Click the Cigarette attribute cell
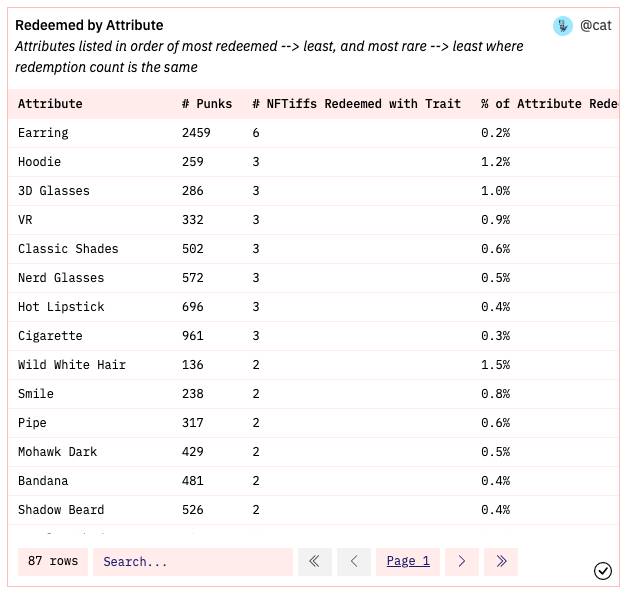 [50, 335]
